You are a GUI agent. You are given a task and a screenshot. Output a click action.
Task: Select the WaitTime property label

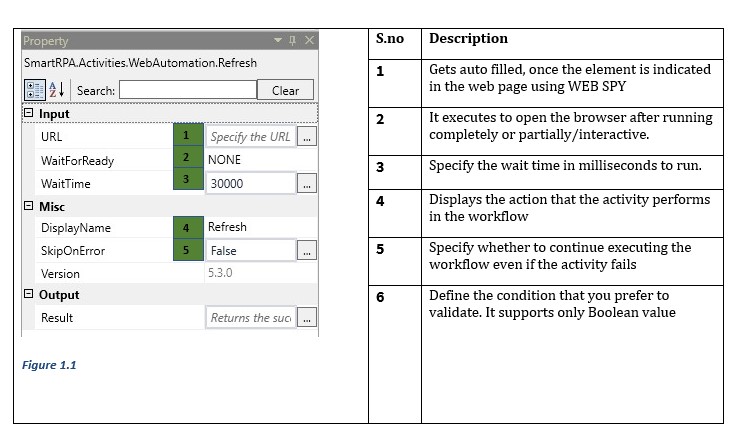pos(65,183)
